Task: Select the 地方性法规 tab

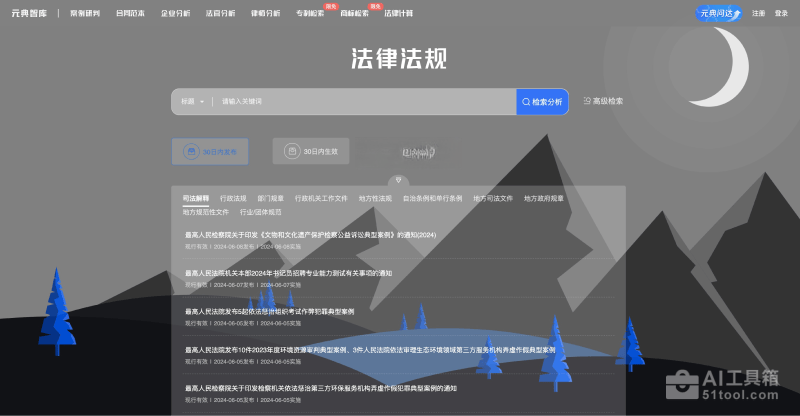Action: [375, 198]
